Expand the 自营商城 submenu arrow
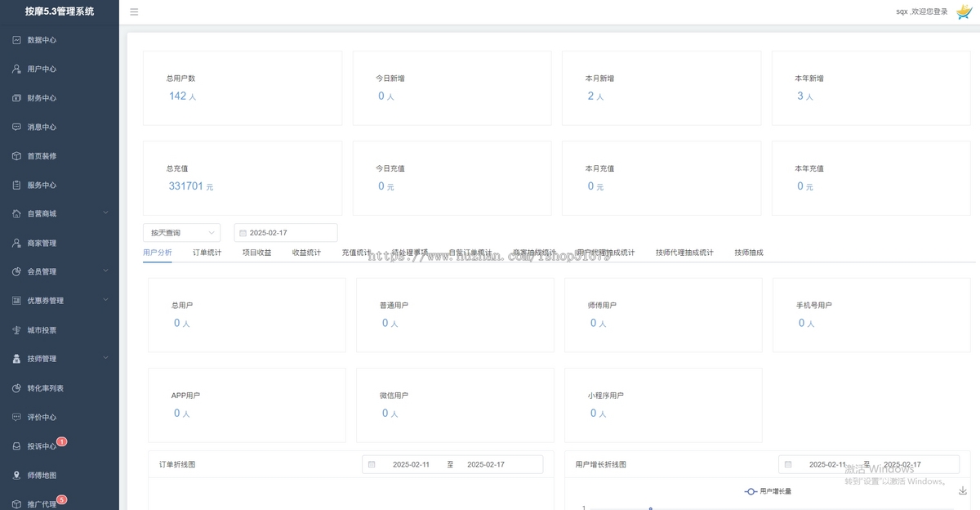This screenshot has height=510, width=980. (105, 213)
